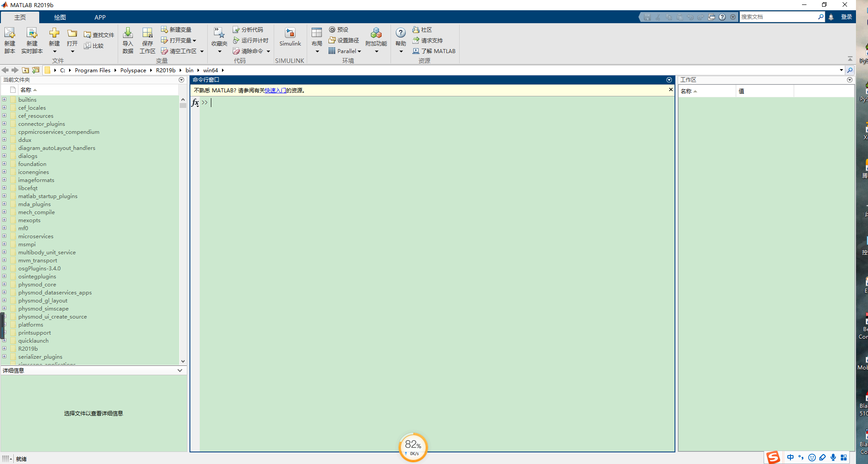Open the 打开变量 dropdown
Image resolution: width=868 pixels, height=464 pixels.
194,41
